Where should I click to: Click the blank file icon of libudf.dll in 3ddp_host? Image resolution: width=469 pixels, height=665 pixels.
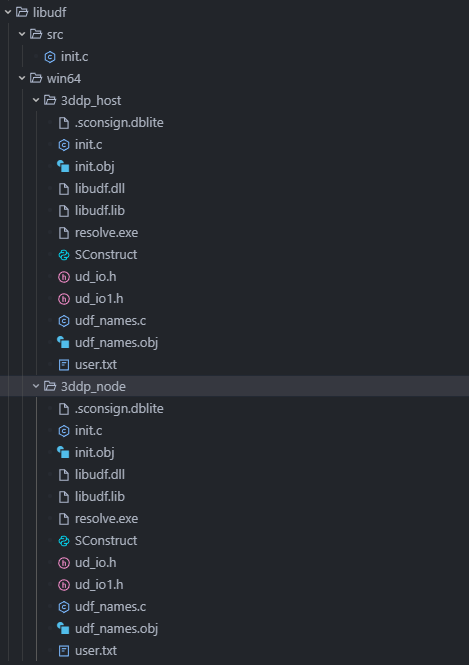click(x=64, y=189)
